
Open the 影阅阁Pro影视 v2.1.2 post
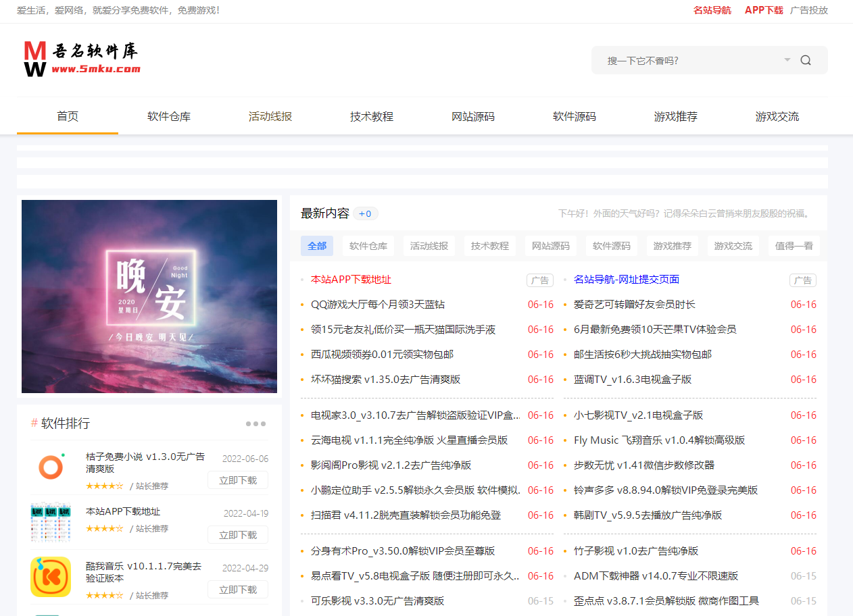coord(391,465)
